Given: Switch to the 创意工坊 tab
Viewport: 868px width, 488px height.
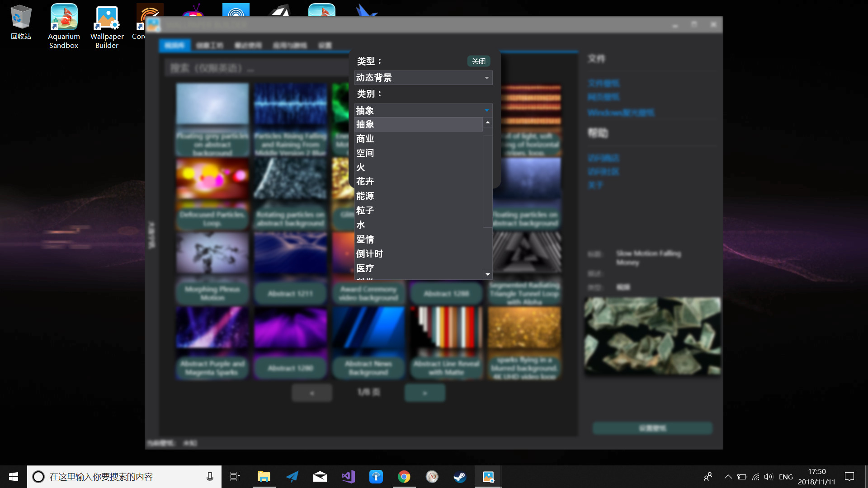Looking at the screenshot, I should tap(209, 45).
